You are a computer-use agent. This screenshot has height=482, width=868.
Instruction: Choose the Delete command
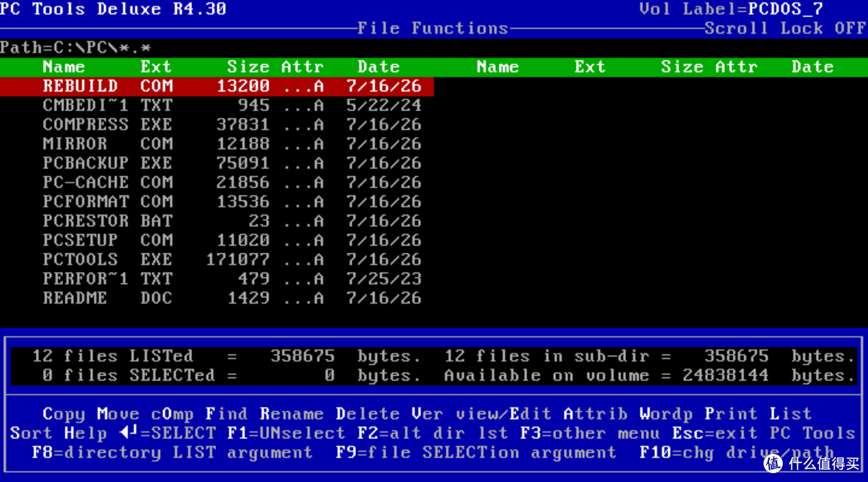[x=367, y=414]
